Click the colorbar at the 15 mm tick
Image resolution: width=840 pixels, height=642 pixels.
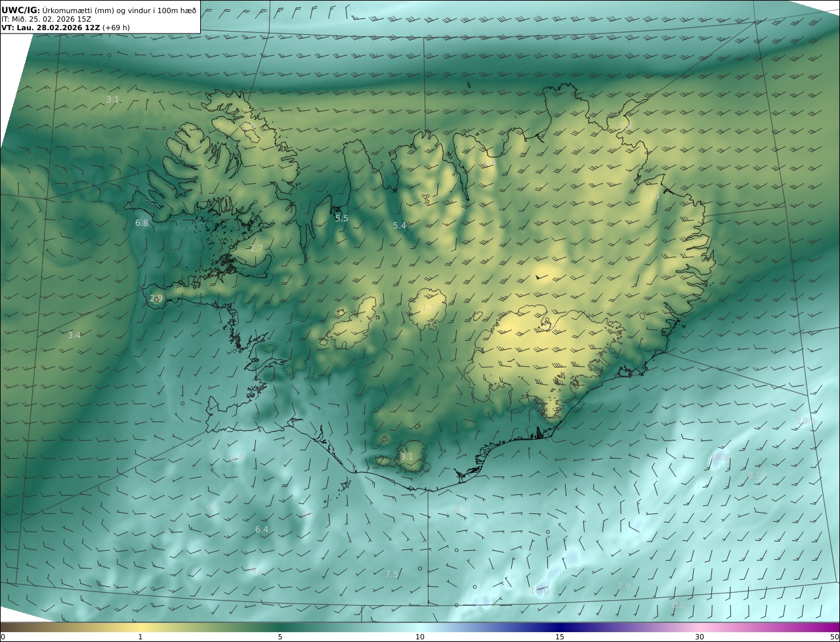(560, 628)
